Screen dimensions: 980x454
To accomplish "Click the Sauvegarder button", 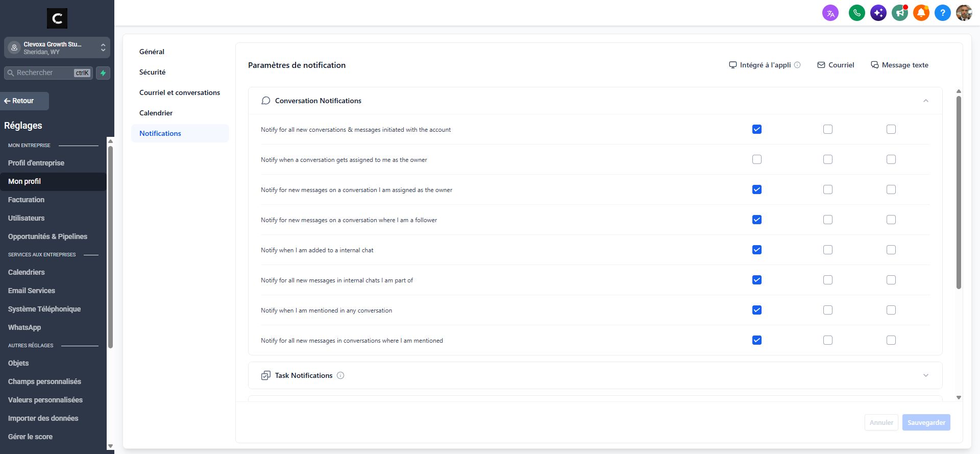I will click(926, 422).
